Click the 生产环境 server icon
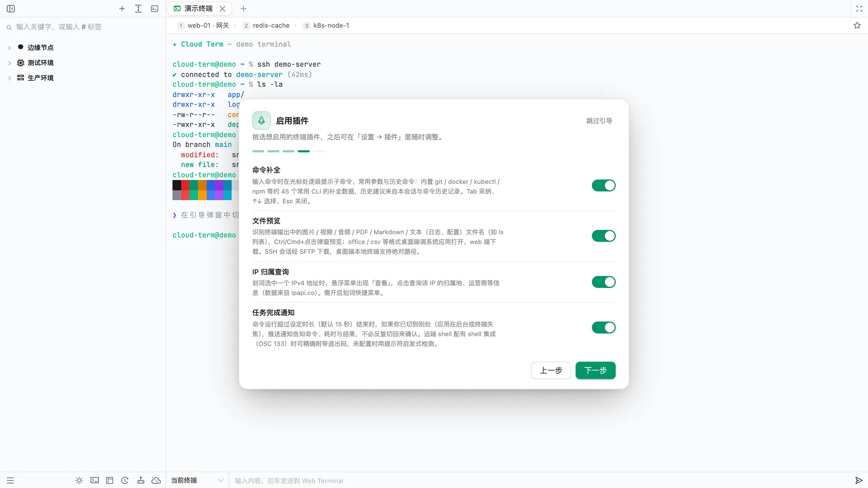Screen dimensions: 868x488 click(20, 78)
